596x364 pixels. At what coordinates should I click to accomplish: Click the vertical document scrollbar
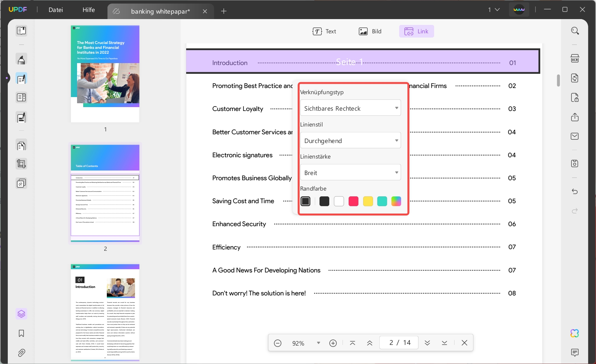[x=558, y=81]
